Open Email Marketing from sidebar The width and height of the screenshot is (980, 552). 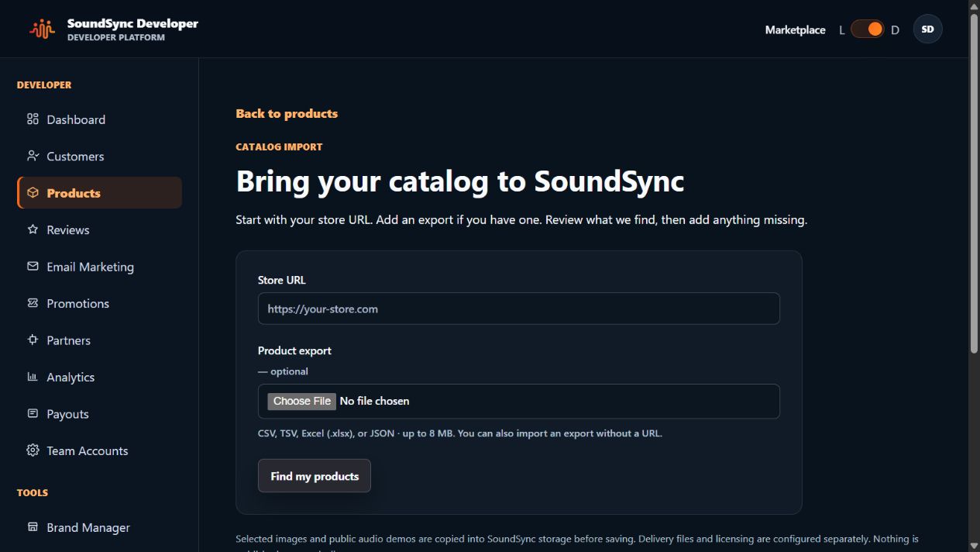(99, 267)
